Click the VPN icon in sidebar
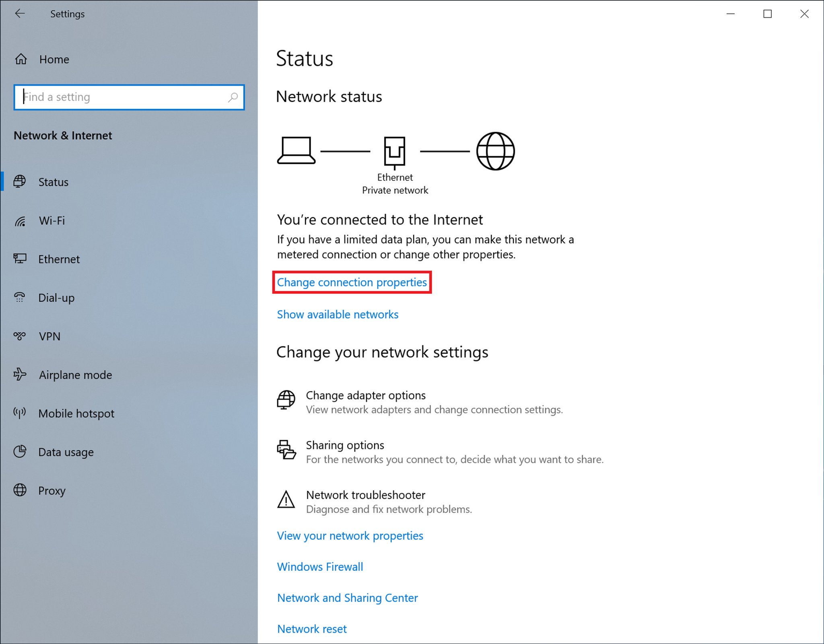The height and width of the screenshot is (644, 824). point(19,336)
